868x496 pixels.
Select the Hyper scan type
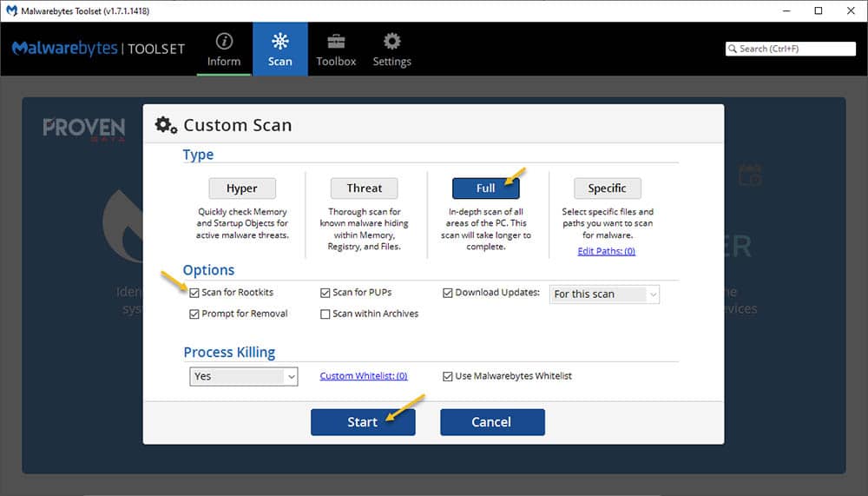tap(242, 188)
